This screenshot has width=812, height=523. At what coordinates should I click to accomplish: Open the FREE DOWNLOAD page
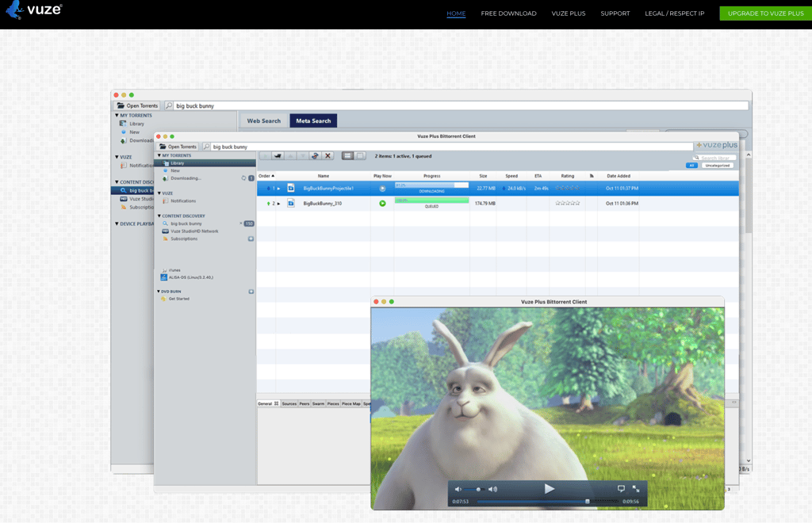508,13
